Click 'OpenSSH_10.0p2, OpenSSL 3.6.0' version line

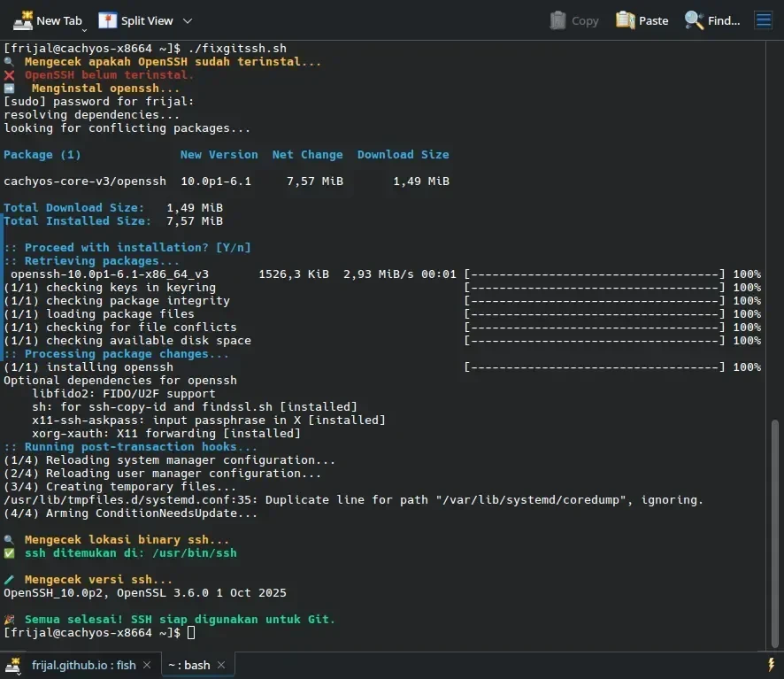point(145,592)
